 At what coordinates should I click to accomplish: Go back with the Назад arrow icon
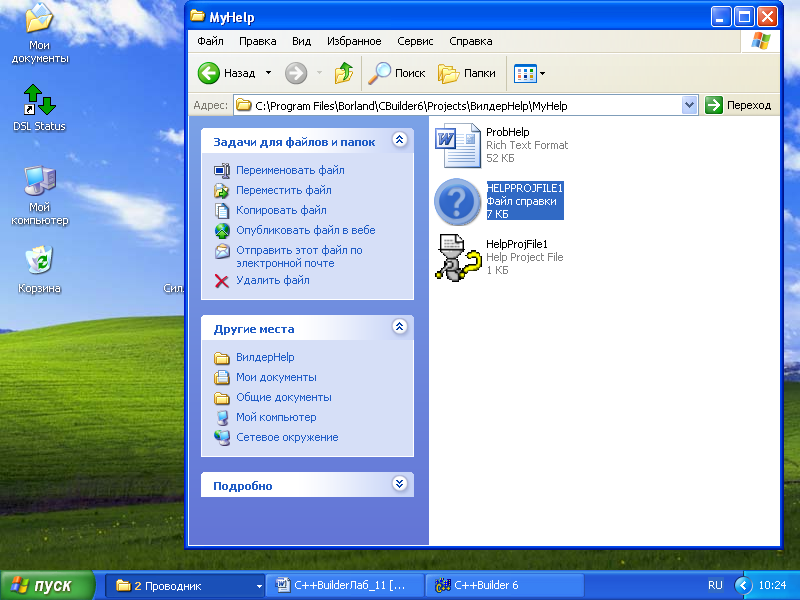pyautogui.click(x=209, y=73)
